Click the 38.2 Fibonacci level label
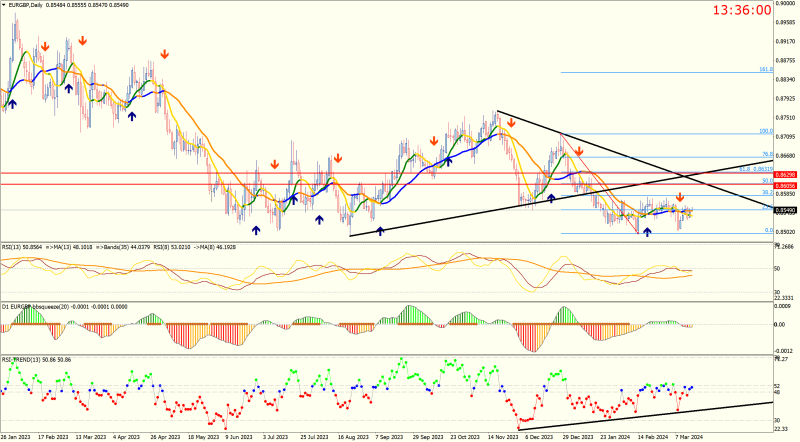 [x=767, y=192]
